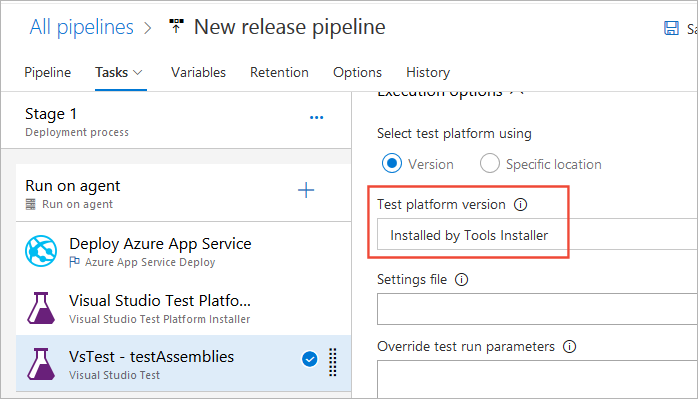Select the Visual Studio Test Platform Installer task
The width and height of the screenshot is (698, 399).
183,308
